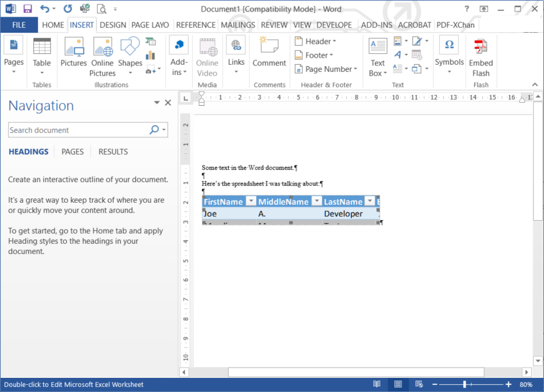
Task: Close the Navigation pane
Action: coord(168,103)
